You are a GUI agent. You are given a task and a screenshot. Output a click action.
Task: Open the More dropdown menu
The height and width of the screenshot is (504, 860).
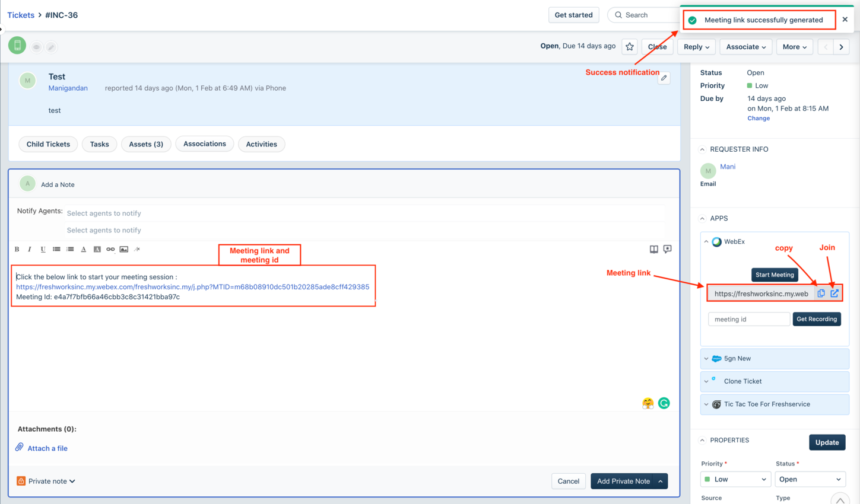tap(794, 47)
